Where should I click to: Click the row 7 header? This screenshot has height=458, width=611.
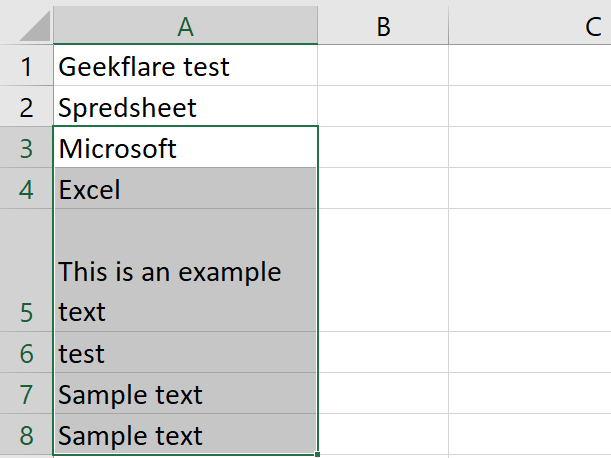tap(26, 394)
